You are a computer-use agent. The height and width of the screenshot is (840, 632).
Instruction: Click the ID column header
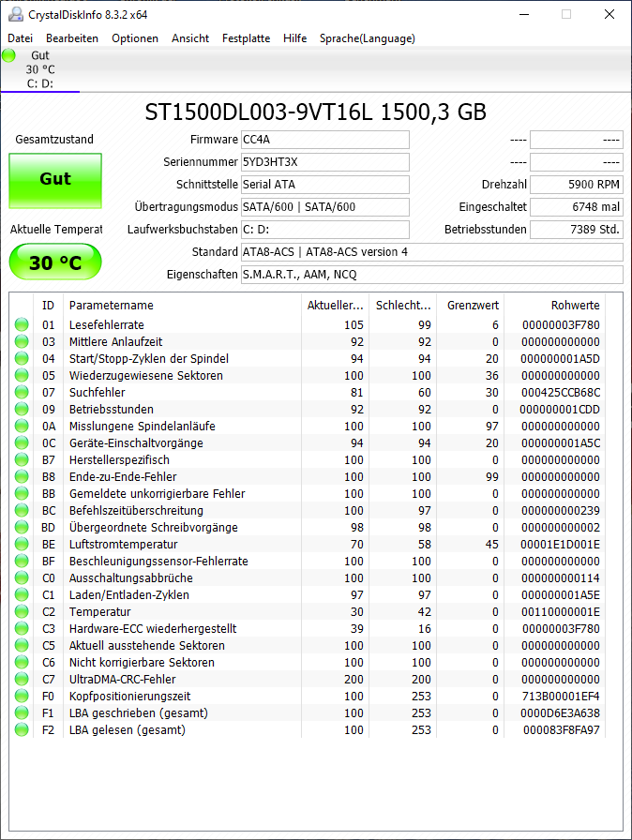(48, 306)
